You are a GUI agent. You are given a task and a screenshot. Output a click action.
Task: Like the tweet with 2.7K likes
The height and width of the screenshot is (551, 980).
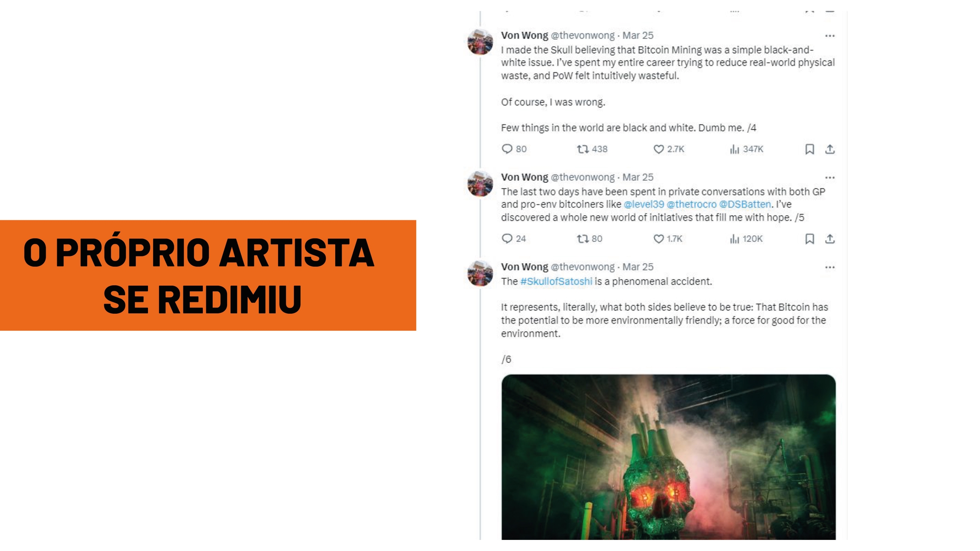[669, 149]
